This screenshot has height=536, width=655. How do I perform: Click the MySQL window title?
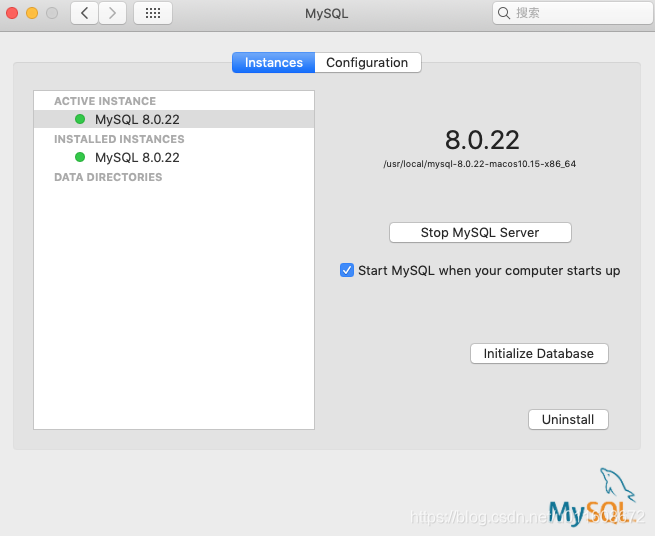(326, 13)
